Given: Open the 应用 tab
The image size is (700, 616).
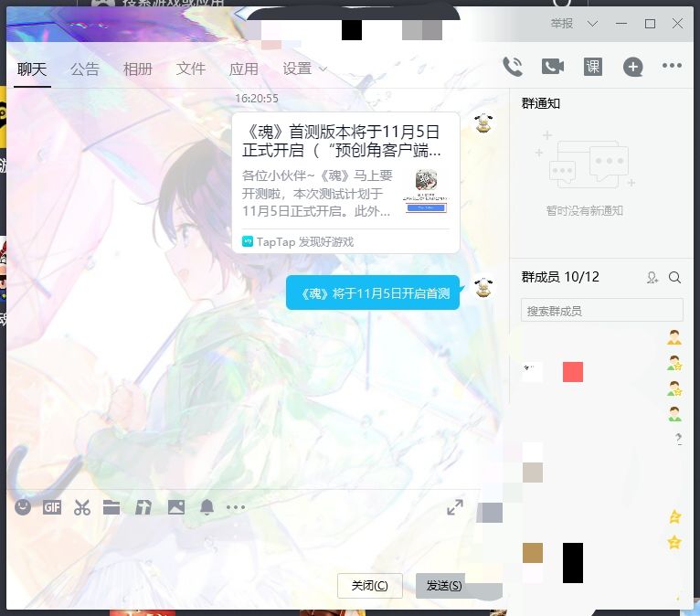Looking at the screenshot, I should pyautogui.click(x=244, y=69).
